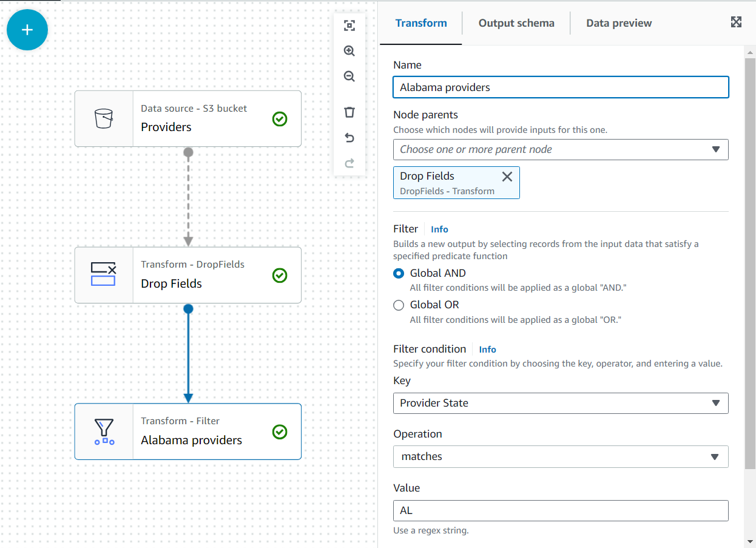
Task: Open the Key dropdown showing Provider State
Action: [561, 403]
